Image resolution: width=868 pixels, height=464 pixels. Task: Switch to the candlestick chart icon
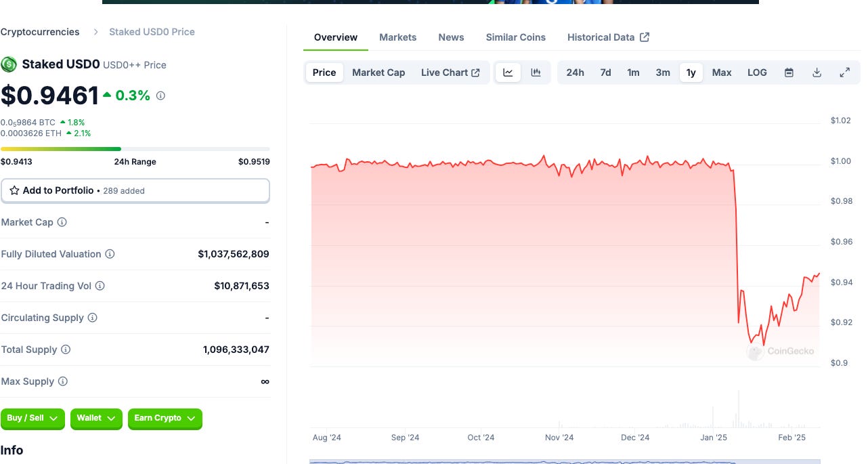(536, 72)
